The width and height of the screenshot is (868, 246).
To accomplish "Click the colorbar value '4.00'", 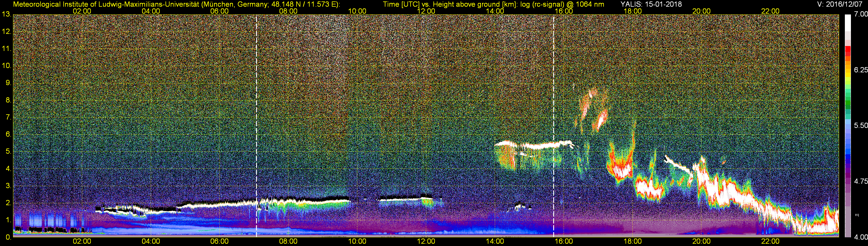I will click(x=860, y=237).
